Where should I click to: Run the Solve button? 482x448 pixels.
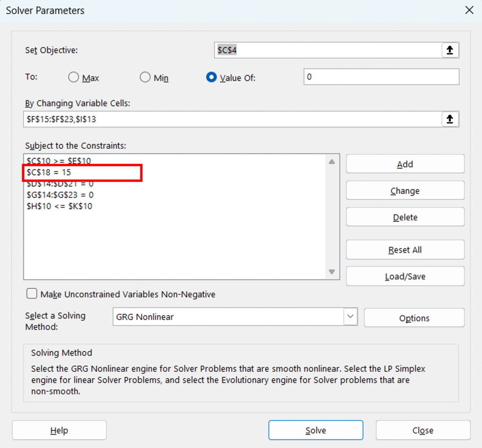coord(315,430)
